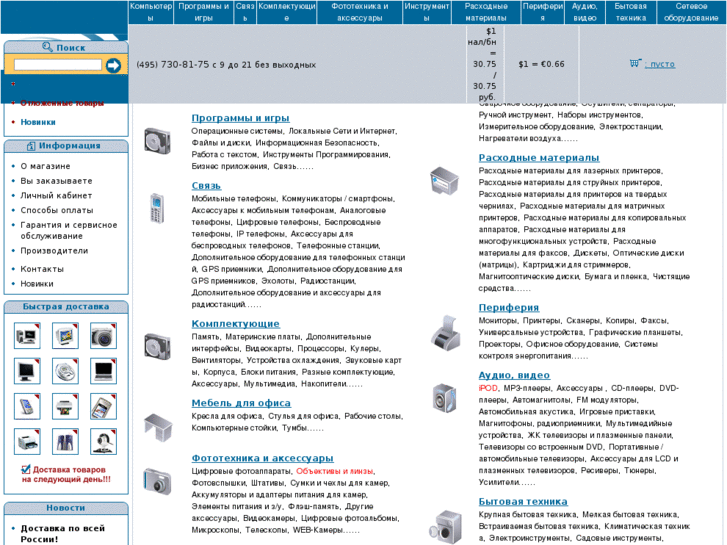Open Мебель для офиса category heading
The width and height of the screenshot is (727, 545).
(x=241, y=403)
